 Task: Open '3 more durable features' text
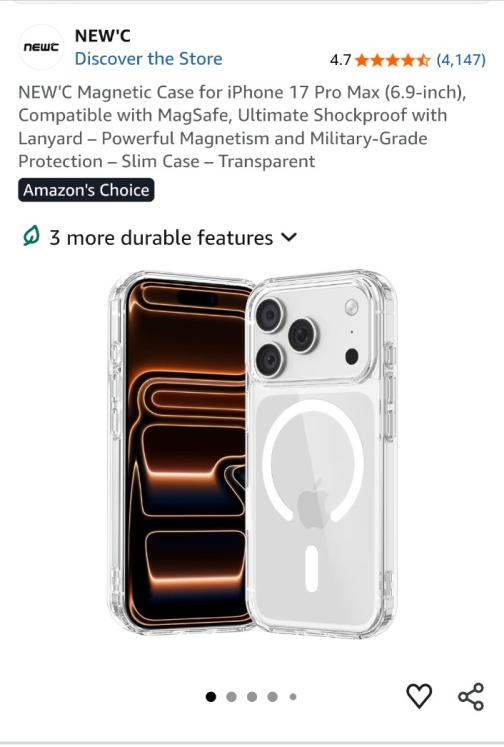161,238
